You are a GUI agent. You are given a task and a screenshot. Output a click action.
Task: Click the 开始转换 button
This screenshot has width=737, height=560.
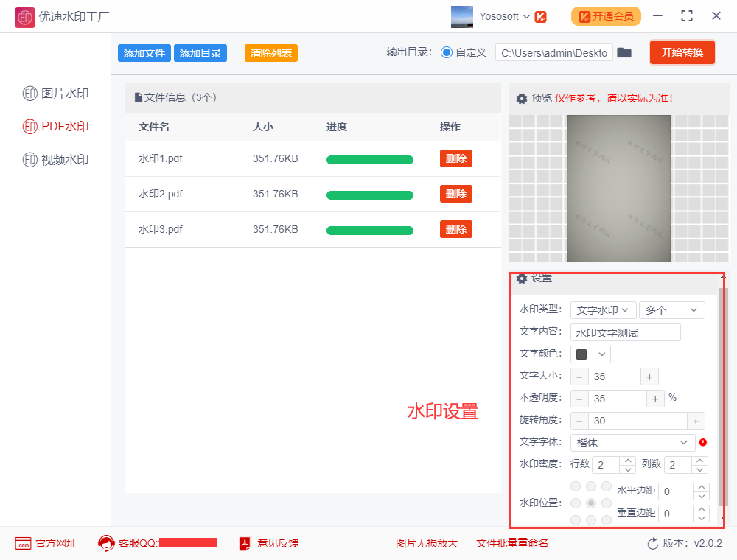point(682,52)
